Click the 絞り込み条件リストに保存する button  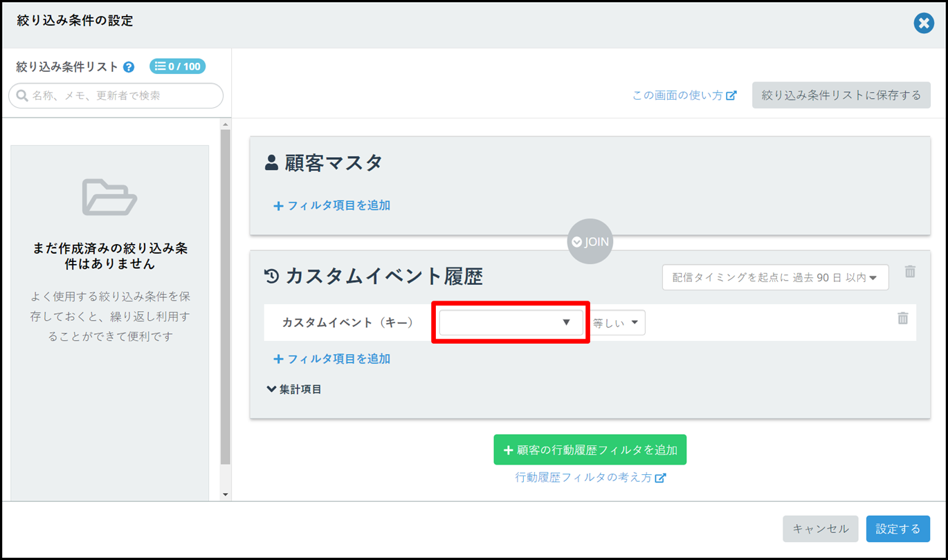[x=841, y=95]
